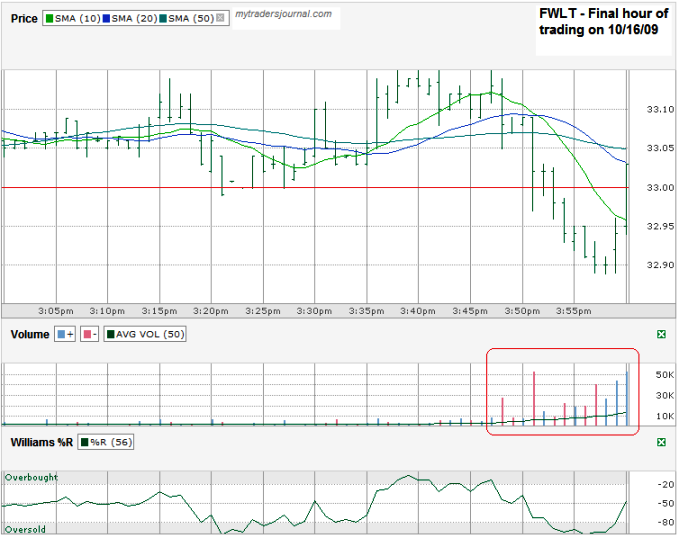Click the final price bar at the close
The width and height of the screenshot is (679, 538).
pos(627,199)
